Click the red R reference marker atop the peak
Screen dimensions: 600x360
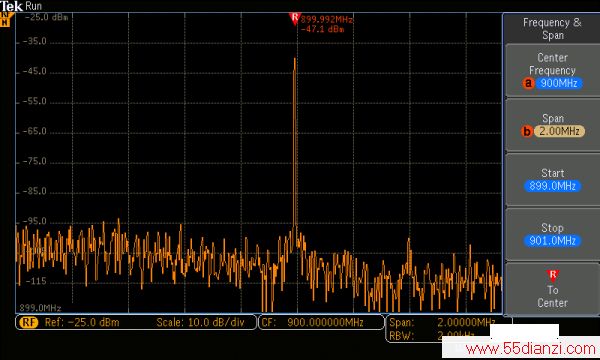pos(294,18)
